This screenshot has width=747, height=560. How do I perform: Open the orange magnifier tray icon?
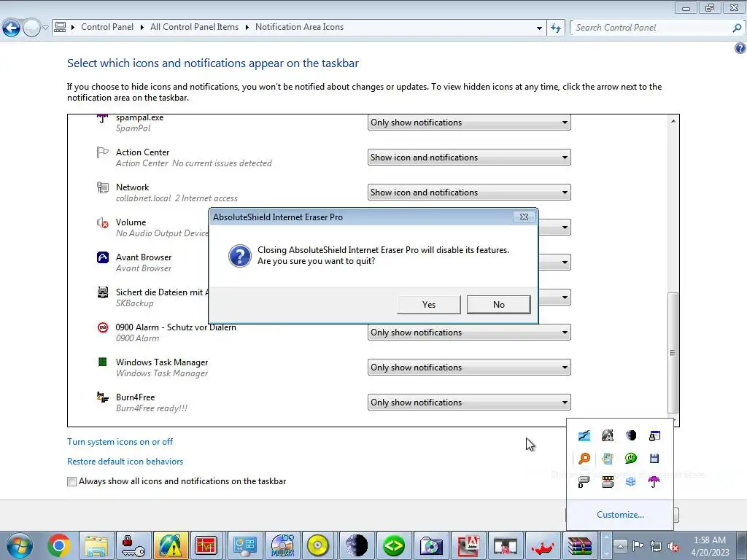(x=584, y=459)
